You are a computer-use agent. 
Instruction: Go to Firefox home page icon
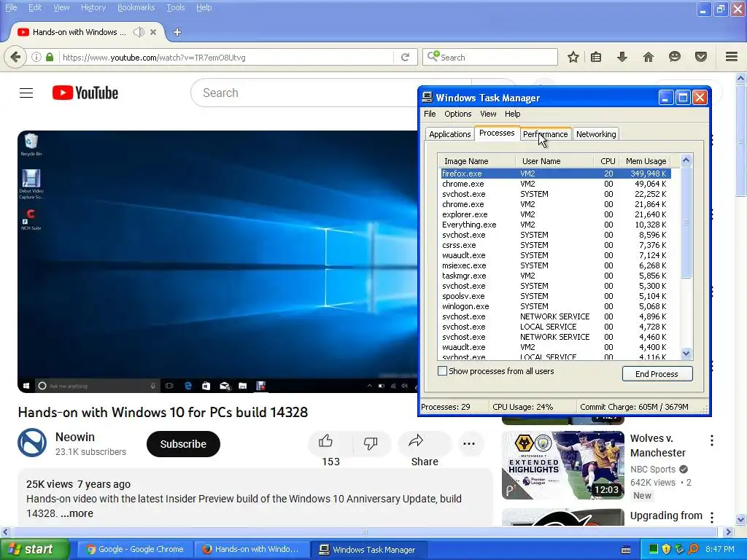pos(649,57)
